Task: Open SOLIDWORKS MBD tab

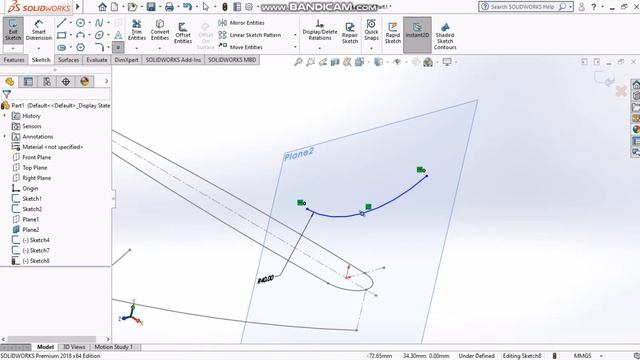Action: [x=232, y=60]
